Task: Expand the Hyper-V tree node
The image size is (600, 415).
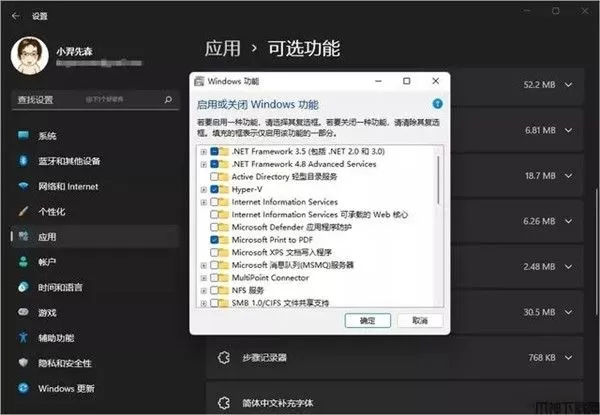Action: [x=204, y=190]
